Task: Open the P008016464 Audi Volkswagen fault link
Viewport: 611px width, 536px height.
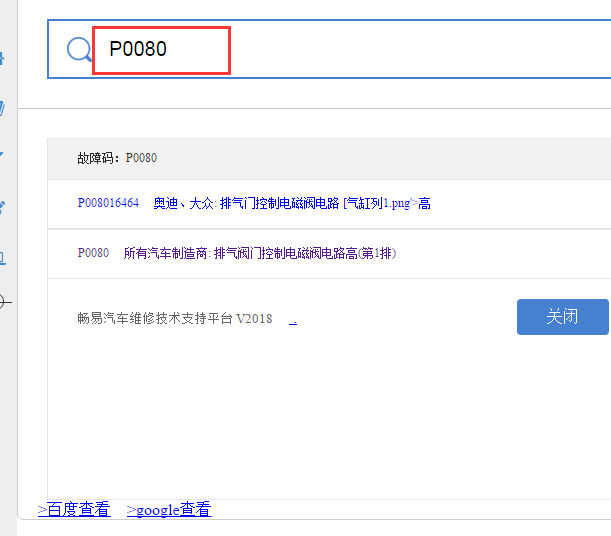Action: [254, 203]
